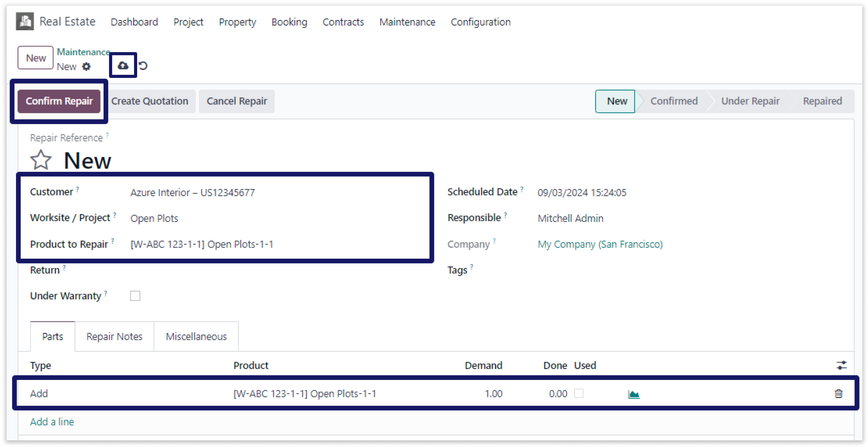Select the New status stage
This screenshot has width=868, height=447.
point(615,101)
